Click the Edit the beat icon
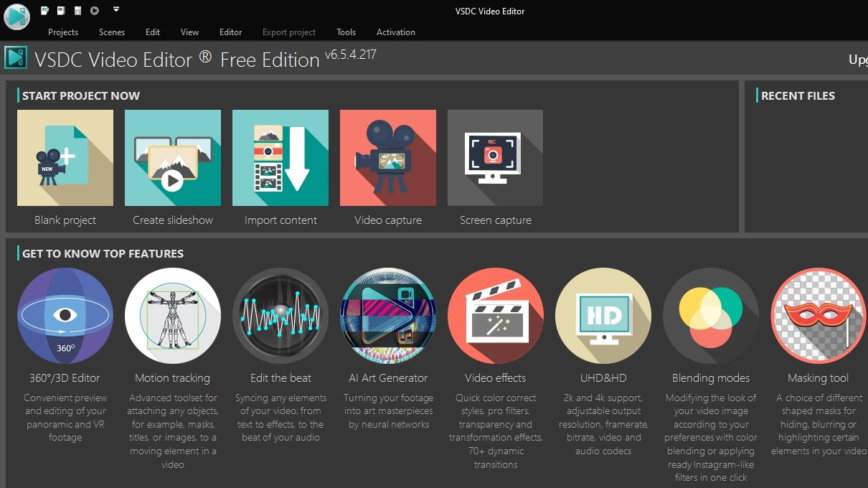Screen dimensions: 868x488 (x=280, y=316)
